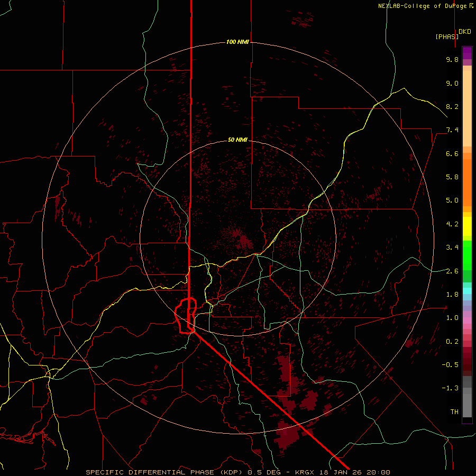This screenshot has width=476, height=476.
Task: Click the 7.4 scale label
Action: point(452,130)
